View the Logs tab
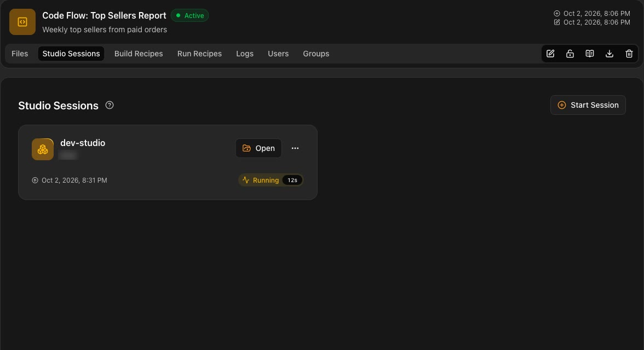 tap(245, 54)
